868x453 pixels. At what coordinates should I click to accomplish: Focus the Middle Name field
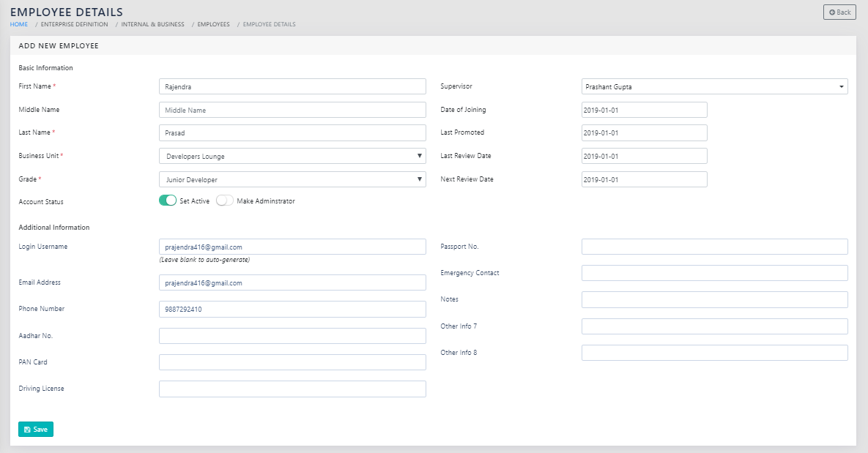292,110
